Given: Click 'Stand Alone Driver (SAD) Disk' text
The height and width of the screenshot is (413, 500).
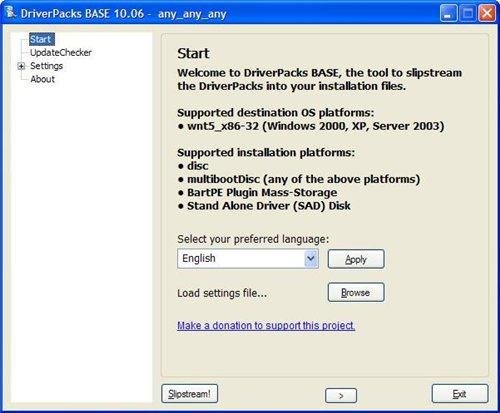Looking at the screenshot, I should click(x=269, y=206).
